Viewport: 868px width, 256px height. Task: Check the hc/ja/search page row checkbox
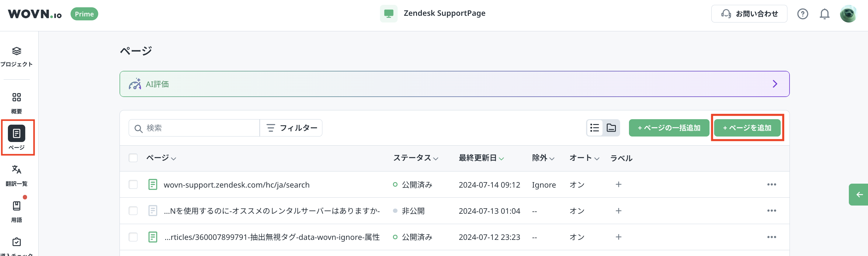133,185
